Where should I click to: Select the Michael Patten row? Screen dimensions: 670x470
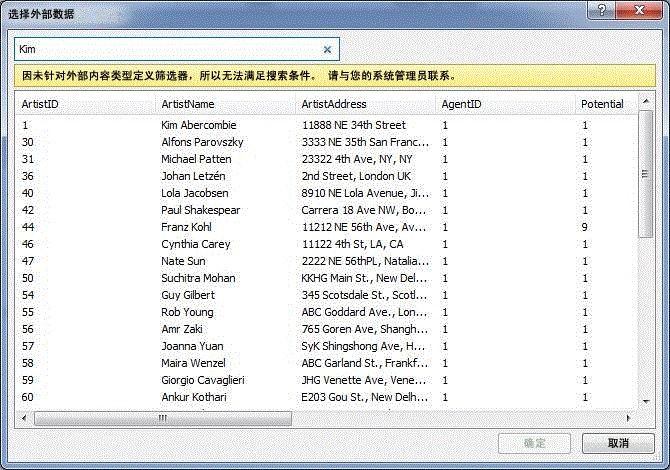coord(327,159)
